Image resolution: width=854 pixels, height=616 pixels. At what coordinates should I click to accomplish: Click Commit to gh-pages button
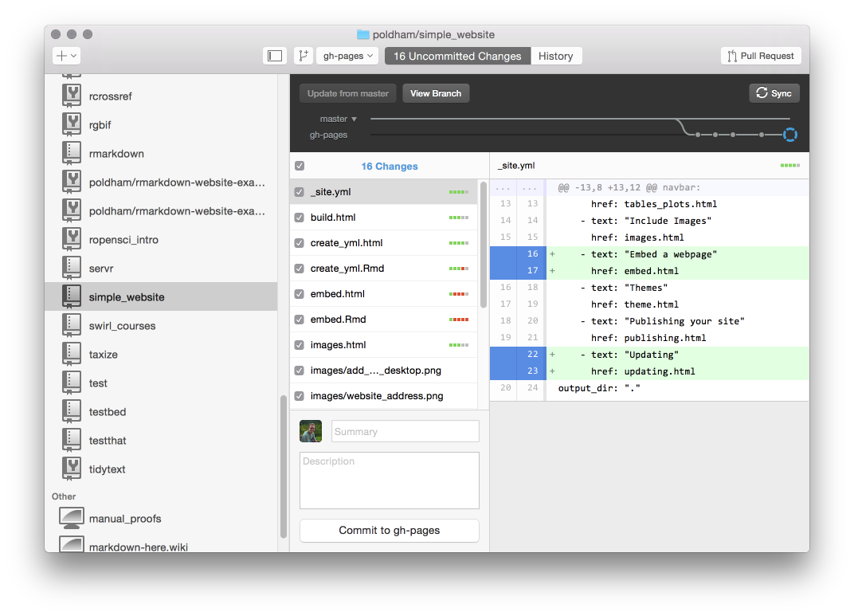(390, 531)
